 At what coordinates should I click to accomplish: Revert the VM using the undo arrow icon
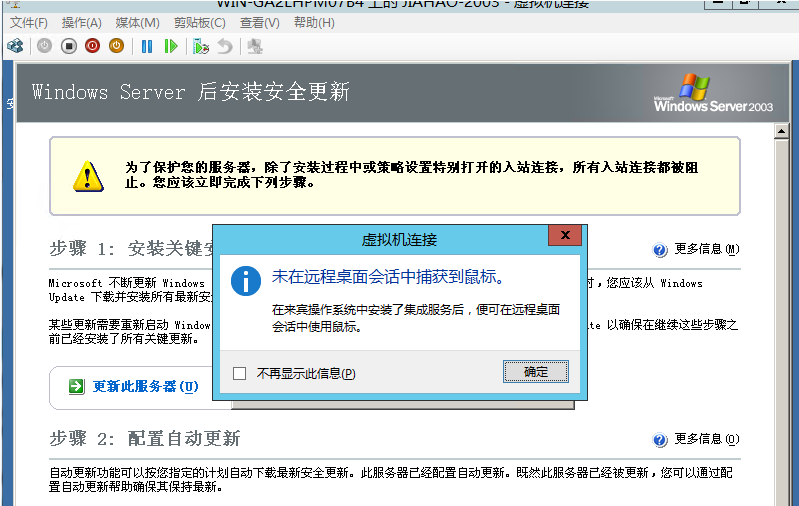tap(225, 46)
